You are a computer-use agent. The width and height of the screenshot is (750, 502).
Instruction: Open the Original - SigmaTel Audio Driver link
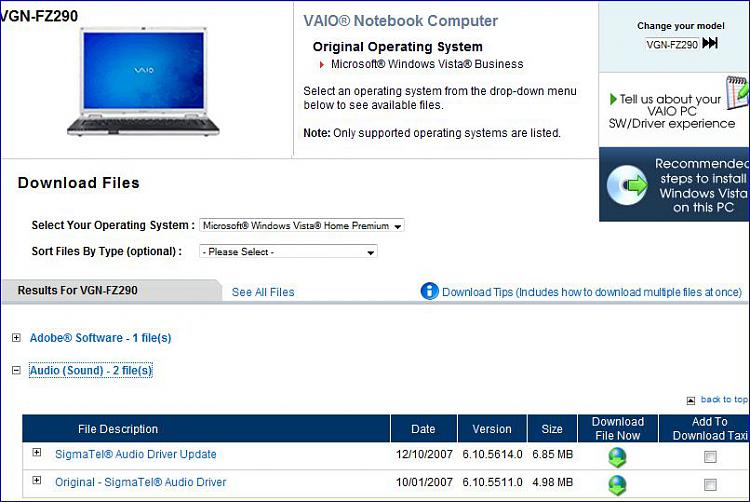pos(141,482)
